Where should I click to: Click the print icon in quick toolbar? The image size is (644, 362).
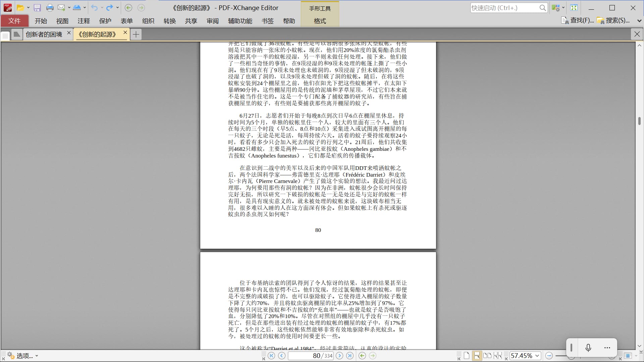(50, 8)
